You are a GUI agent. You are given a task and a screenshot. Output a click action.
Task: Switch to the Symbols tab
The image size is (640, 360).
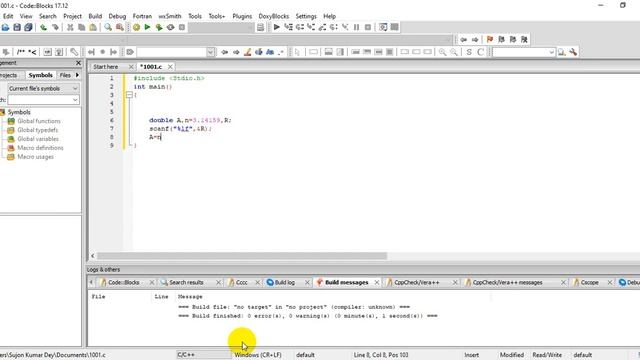point(40,75)
